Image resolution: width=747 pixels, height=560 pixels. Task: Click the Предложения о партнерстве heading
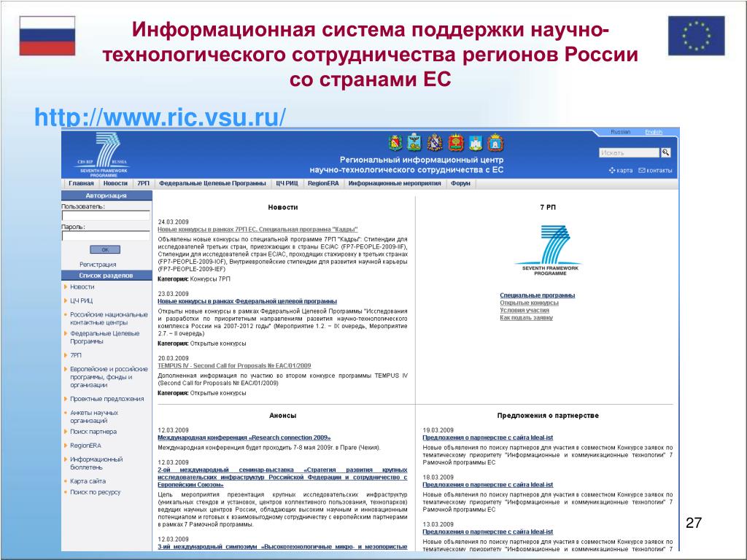[x=548, y=415]
